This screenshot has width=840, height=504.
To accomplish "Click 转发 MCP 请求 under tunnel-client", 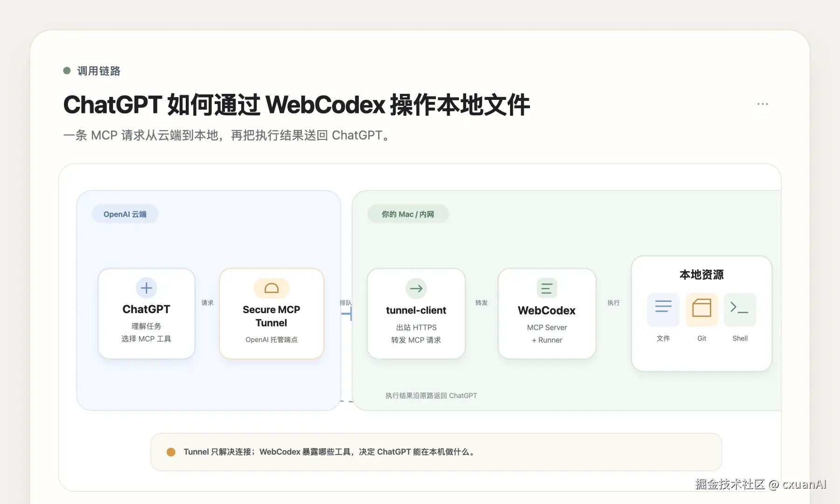I will [x=416, y=340].
